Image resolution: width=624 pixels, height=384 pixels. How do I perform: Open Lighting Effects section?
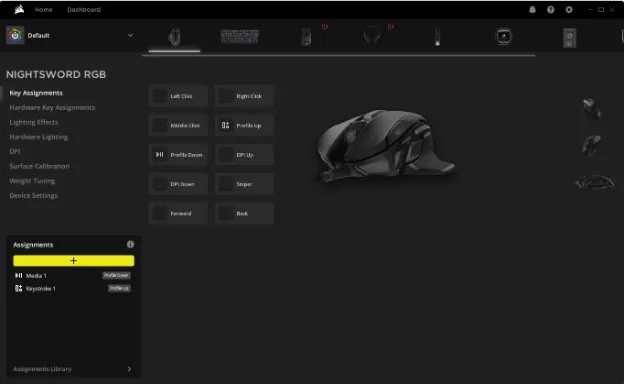[x=34, y=122]
